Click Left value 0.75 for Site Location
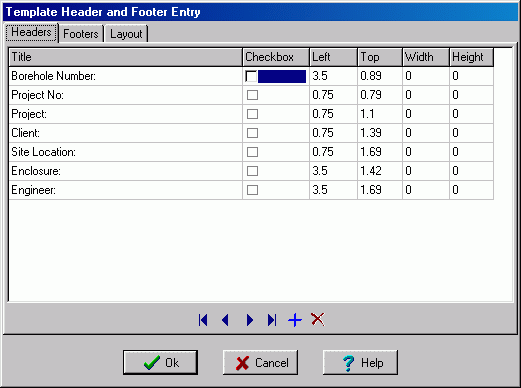This screenshot has height=388, width=521. (x=334, y=152)
